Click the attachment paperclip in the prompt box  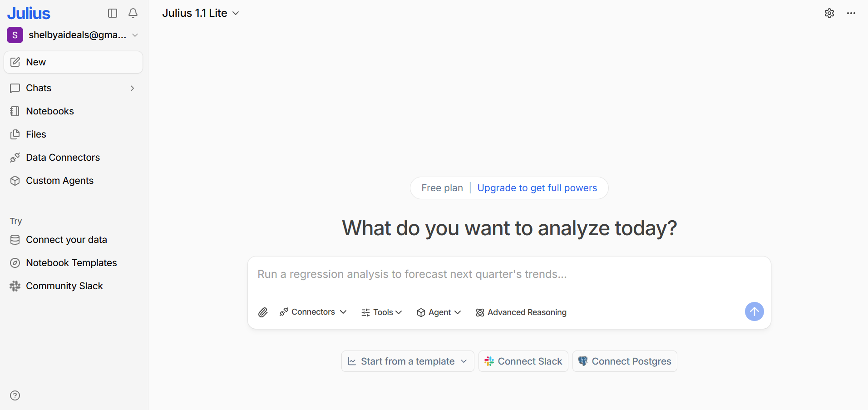[262, 312]
